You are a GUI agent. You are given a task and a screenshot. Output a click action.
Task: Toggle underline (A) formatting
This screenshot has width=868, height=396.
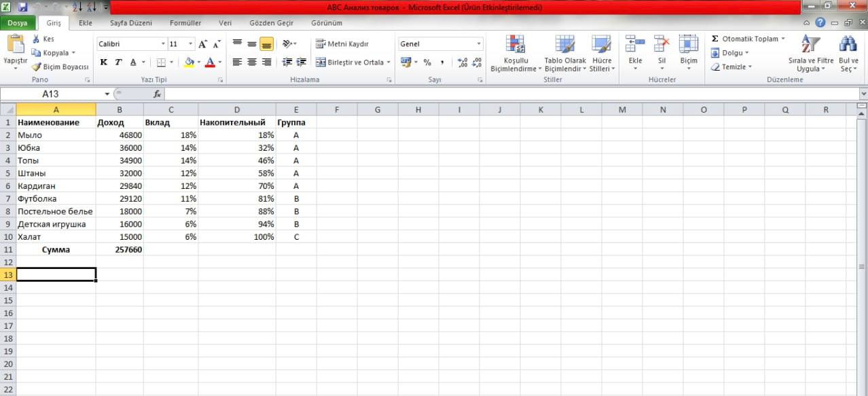pos(133,62)
